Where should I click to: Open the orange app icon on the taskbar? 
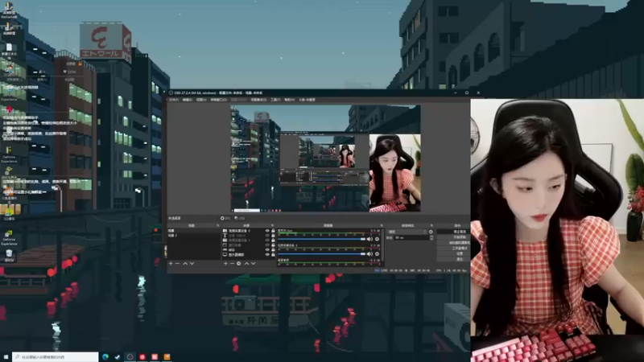pos(167,357)
